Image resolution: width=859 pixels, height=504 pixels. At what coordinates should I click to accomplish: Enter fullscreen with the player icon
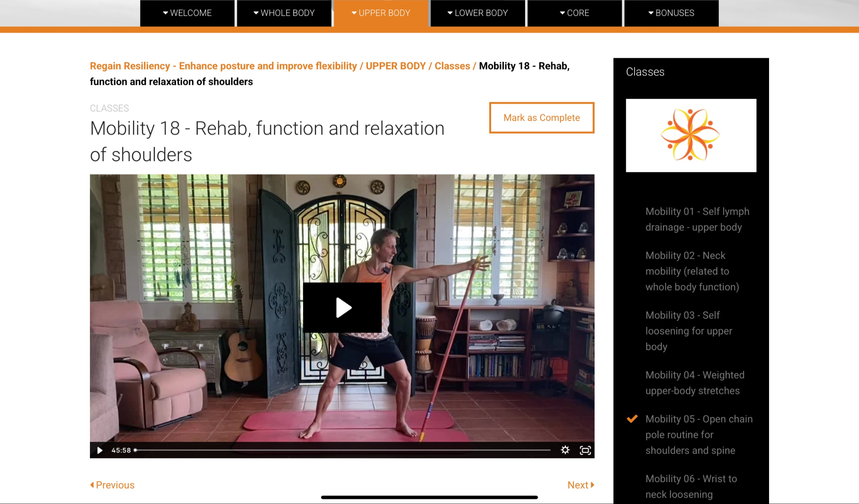tap(585, 450)
